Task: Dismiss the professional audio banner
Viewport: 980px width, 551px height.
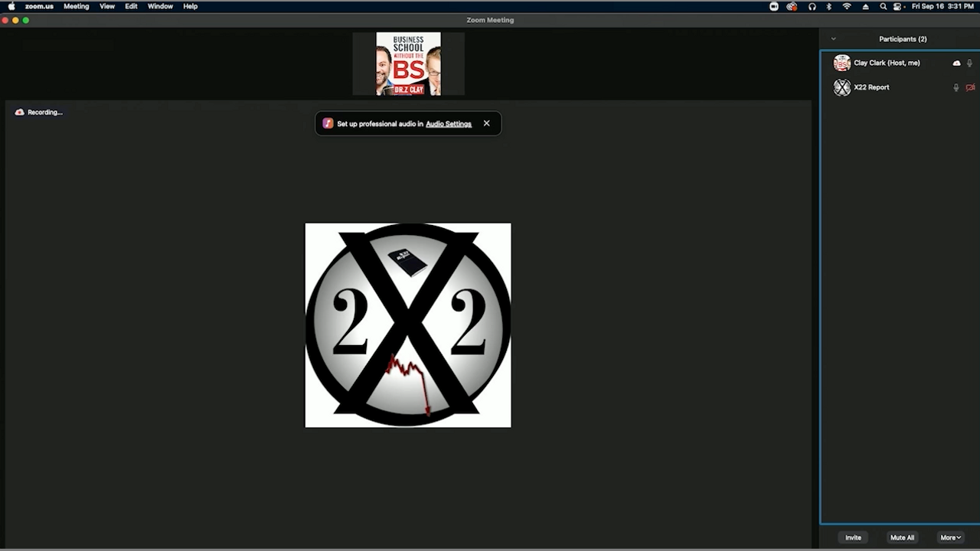Action: pos(486,123)
